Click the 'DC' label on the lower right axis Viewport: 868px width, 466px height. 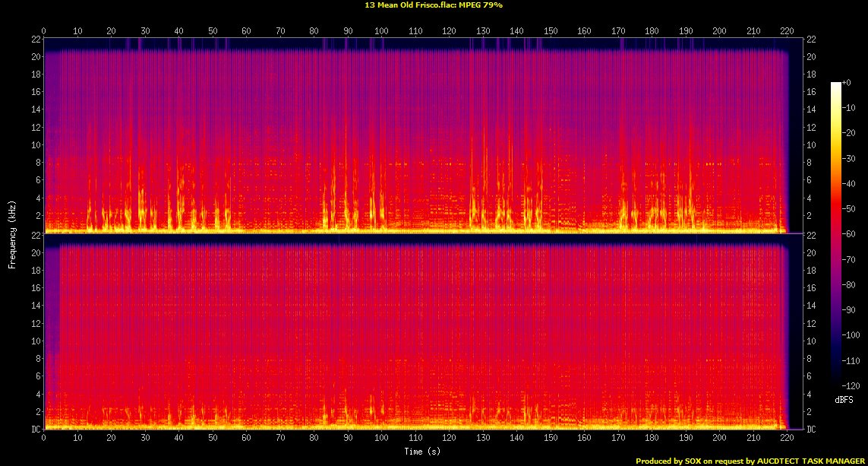tap(812, 430)
